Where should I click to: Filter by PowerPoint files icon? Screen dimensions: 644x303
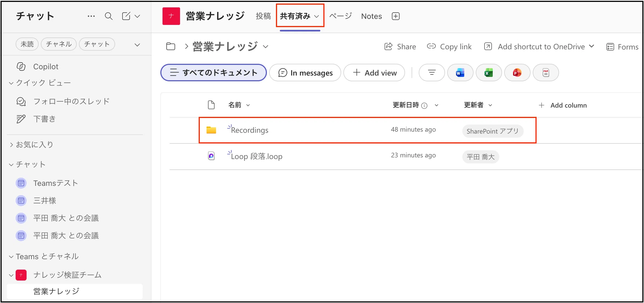[x=517, y=73]
